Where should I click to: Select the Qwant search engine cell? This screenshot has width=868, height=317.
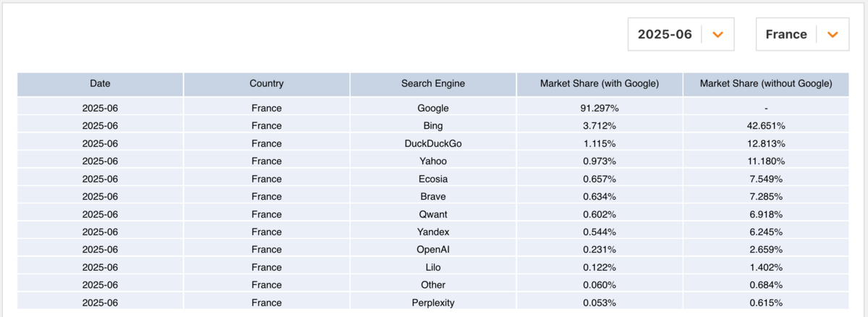(x=433, y=214)
